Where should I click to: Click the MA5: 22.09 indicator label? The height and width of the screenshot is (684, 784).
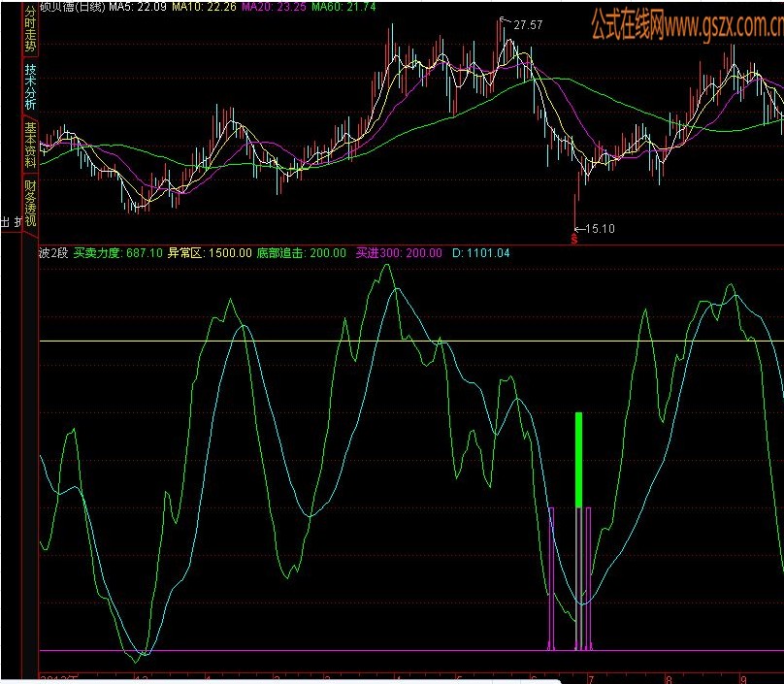(138, 7)
